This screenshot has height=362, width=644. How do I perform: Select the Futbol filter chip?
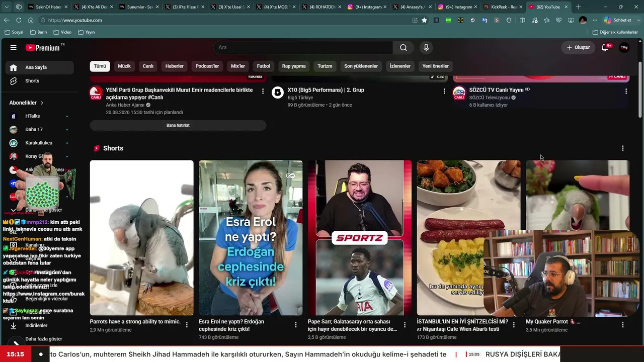click(x=264, y=66)
